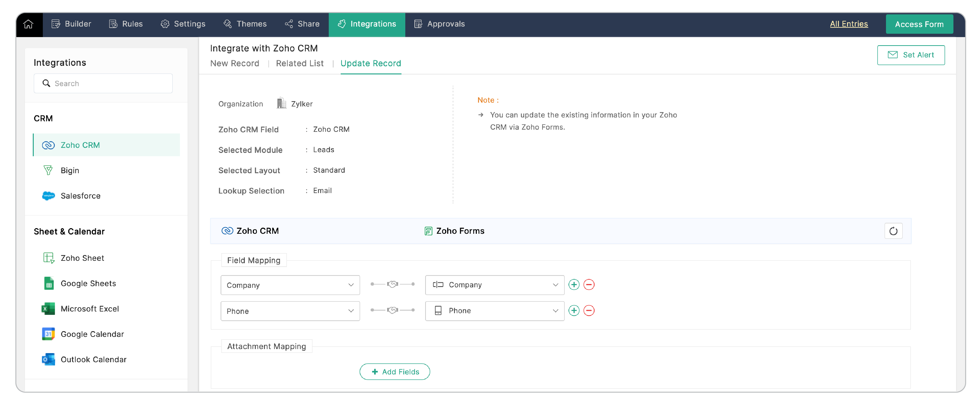Click the handshake icon in Company row

[x=392, y=284]
